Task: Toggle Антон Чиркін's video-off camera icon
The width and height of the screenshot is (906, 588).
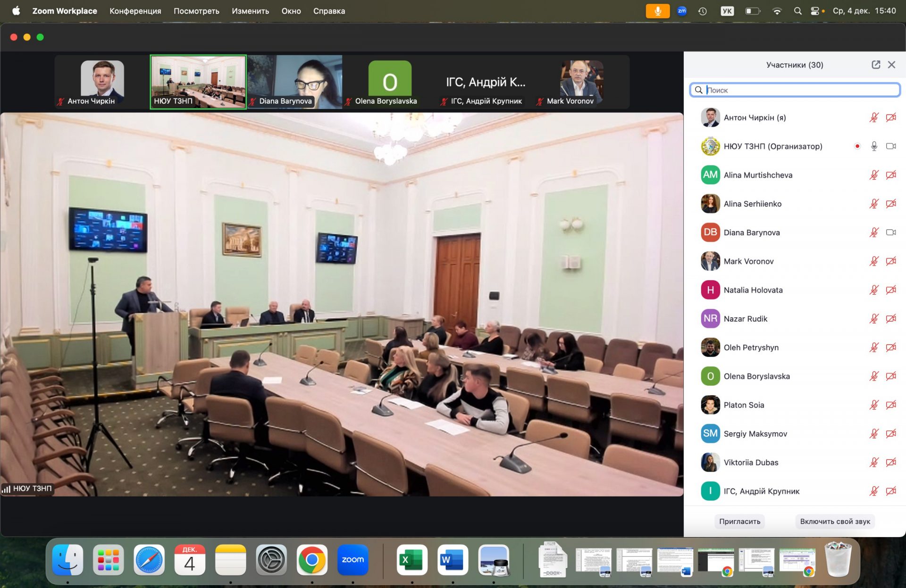Action: (890, 117)
